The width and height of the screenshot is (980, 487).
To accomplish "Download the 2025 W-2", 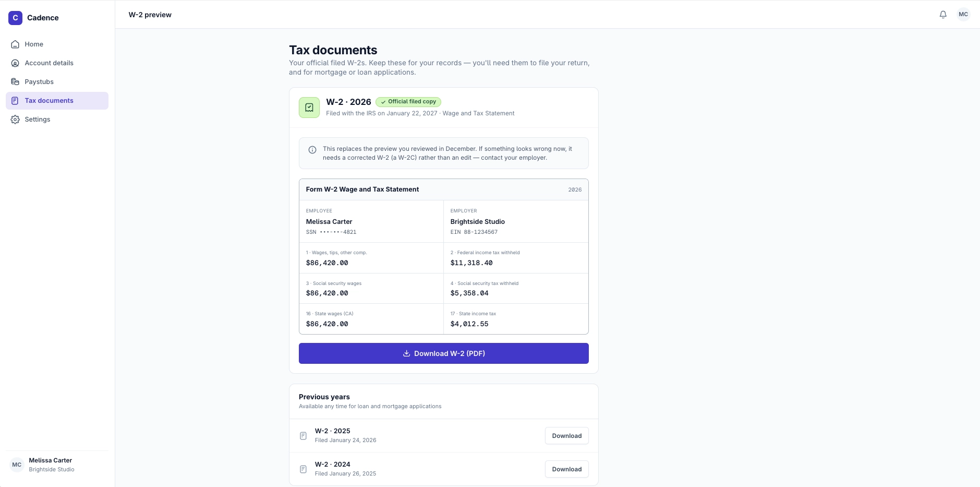I will [x=567, y=436].
